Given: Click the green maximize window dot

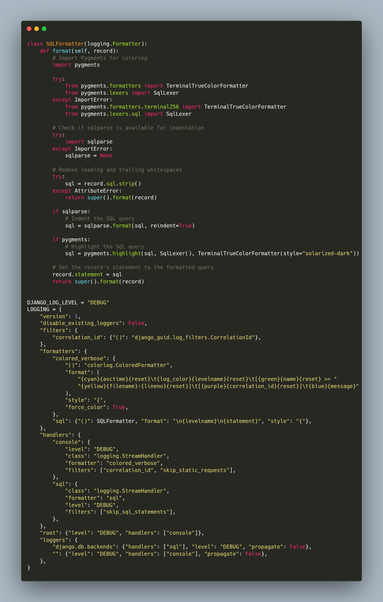Looking at the screenshot, I should point(44,29).
